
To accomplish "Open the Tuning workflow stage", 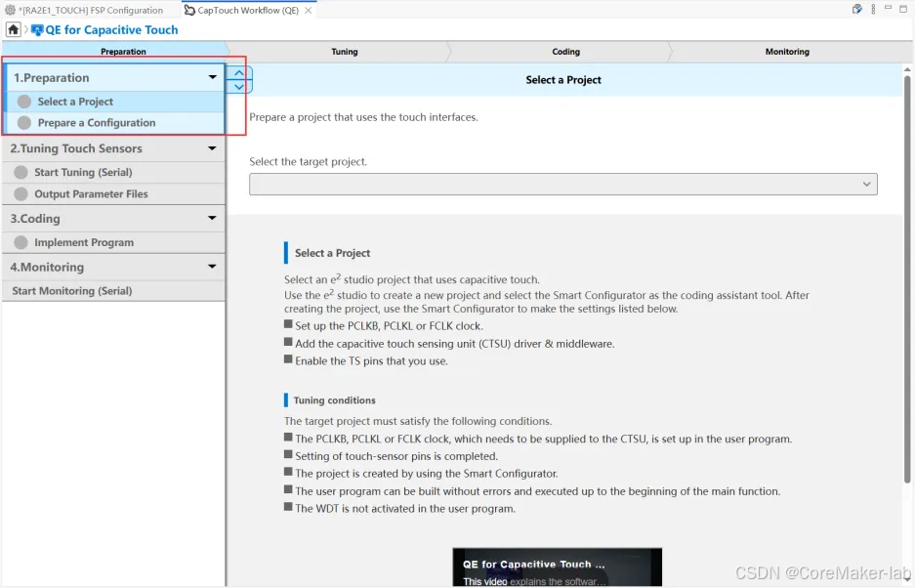I will (x=345, y=52).
